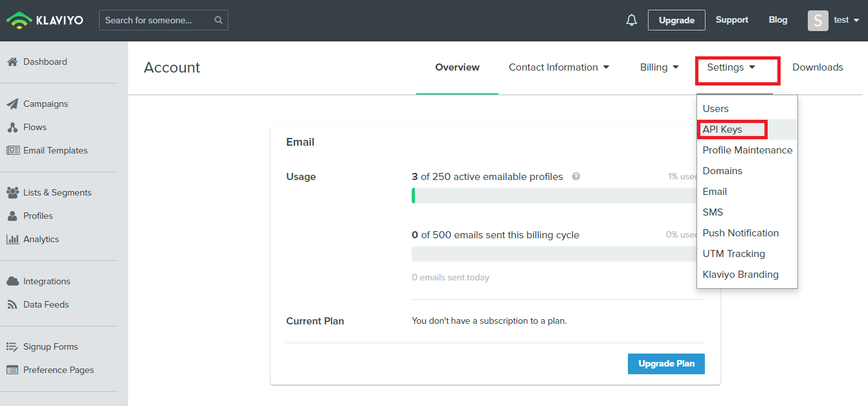This screenshot has height=406, width=868.
Task: Open Preference Pages in sidebar
Action: (58, 370)
